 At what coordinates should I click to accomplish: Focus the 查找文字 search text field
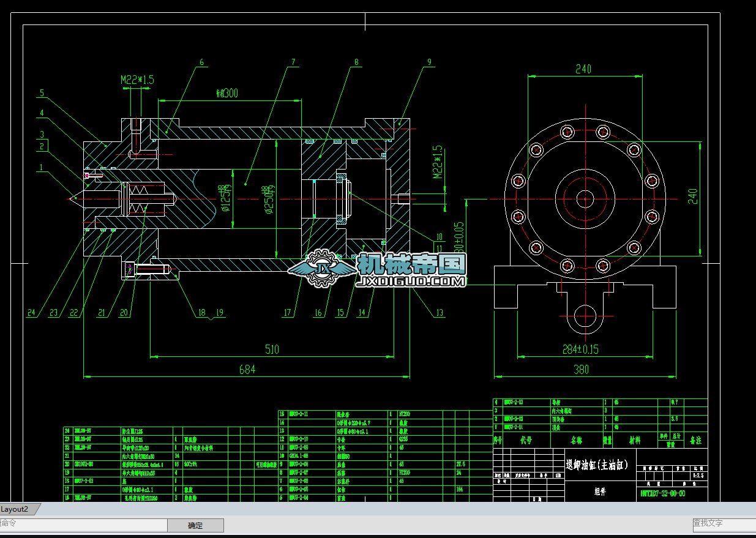pos(724,524)
